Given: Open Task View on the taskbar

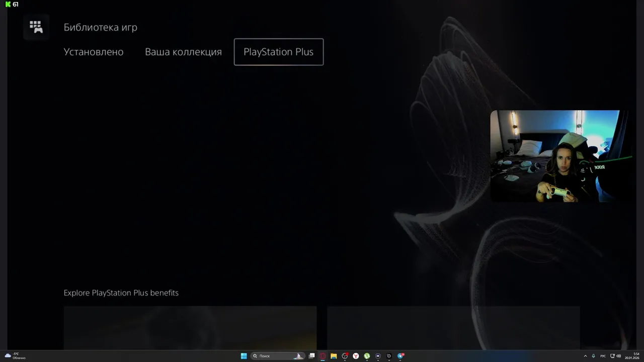Looking at the screenshot, I should (312, 356).
